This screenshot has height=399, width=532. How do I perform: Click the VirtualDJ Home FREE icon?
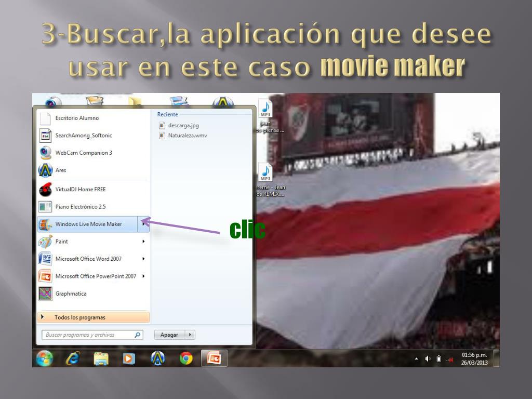coord(45,189)
